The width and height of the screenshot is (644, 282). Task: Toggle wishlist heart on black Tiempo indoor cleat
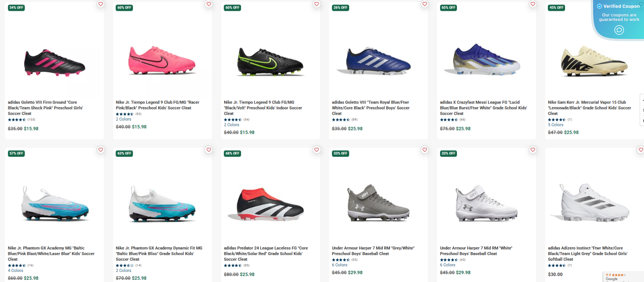pos(317,4)
